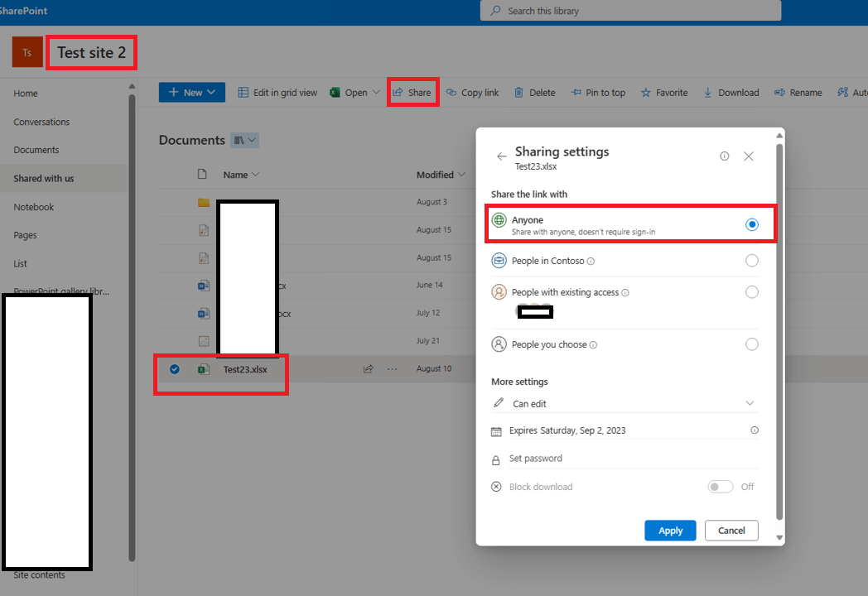Screen dimensions: 868x596
Task: Click the Cancel button
Action: 731,530
